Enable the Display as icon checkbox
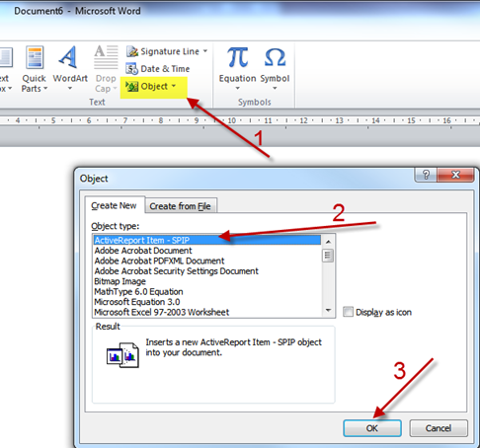 click(348, 312)
